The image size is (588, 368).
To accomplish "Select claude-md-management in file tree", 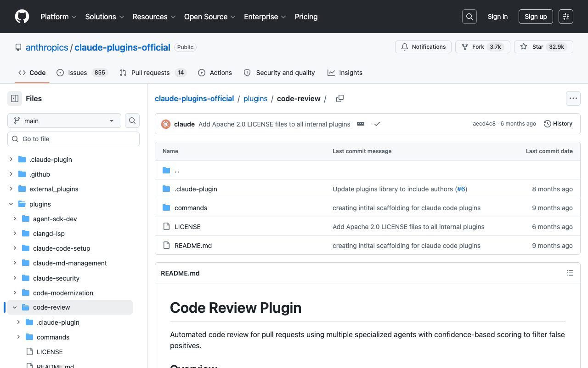I will [x=70, y=263].
